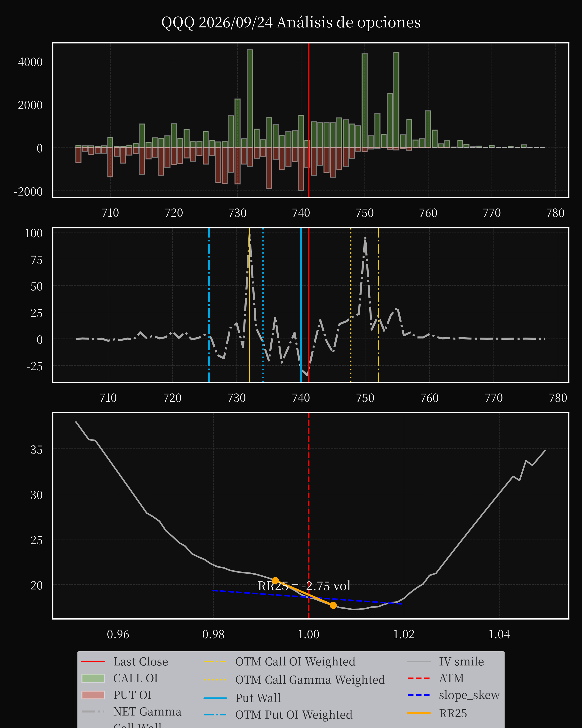Image resolution: width=582 pixels, height=728 pixels.
Task: Click the left orange RR25 marker on IV smile
Action: 275,581
